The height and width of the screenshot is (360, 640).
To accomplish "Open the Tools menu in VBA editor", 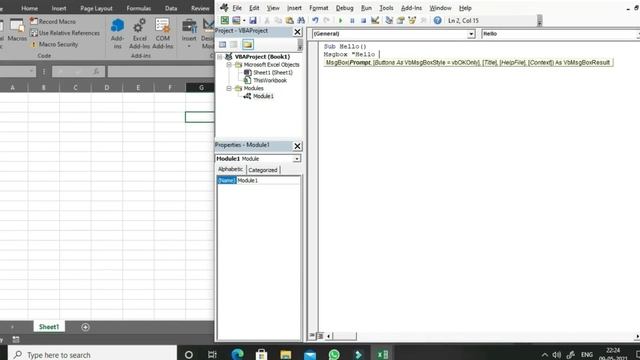I will point(386,8).
